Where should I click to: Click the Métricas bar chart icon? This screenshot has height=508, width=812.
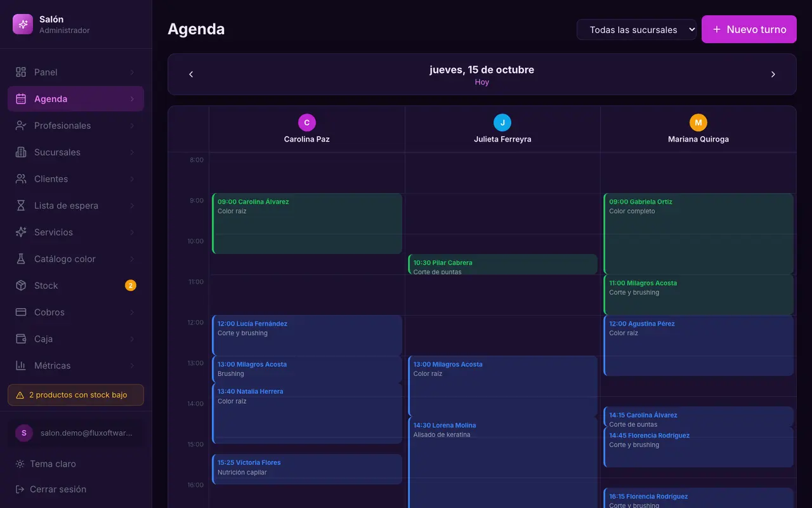pos(21,366)
